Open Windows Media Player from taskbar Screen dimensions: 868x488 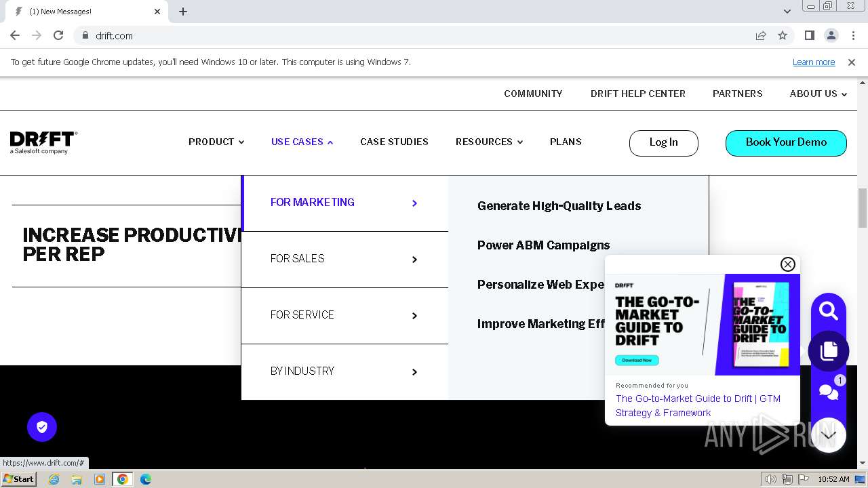[x=100, y=479]
